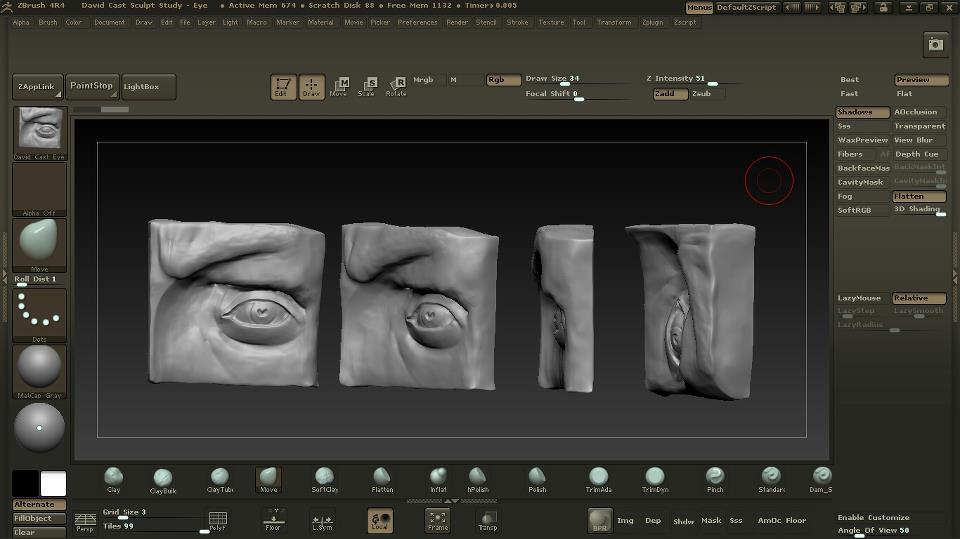This screenshot has width=960, height=539.
Task: Toggle PolyFrame display icon
Action: pos(217,521)
